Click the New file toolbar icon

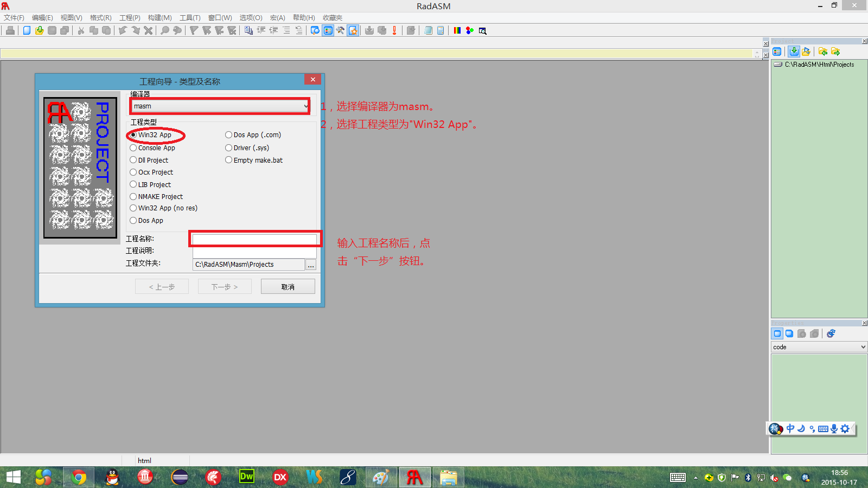pyautogui.click(x=27, y=30)
